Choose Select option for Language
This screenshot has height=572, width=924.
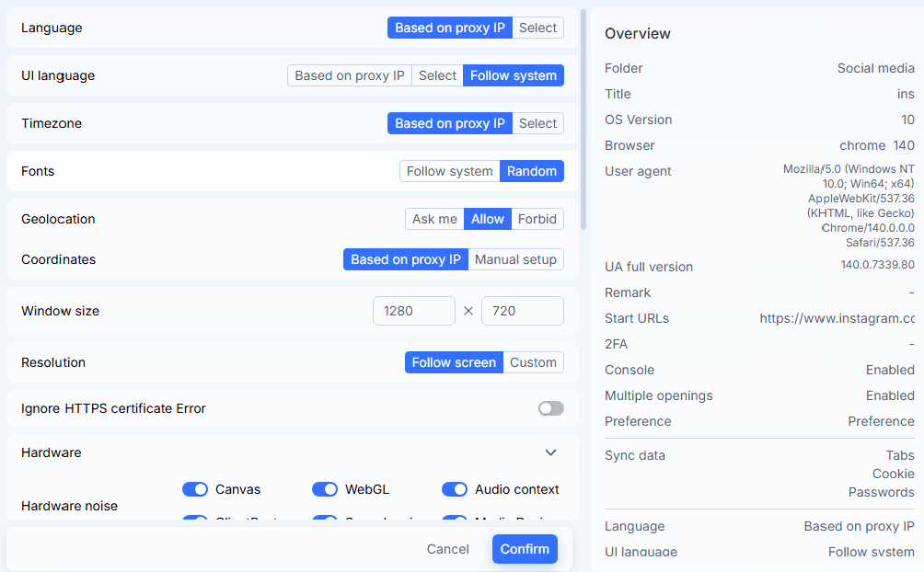tap(537, 28)
